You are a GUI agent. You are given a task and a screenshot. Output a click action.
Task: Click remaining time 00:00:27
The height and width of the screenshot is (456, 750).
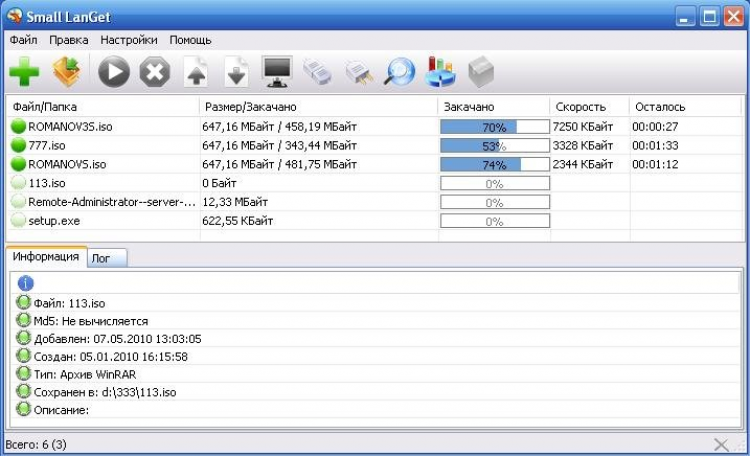pos(655,127)
